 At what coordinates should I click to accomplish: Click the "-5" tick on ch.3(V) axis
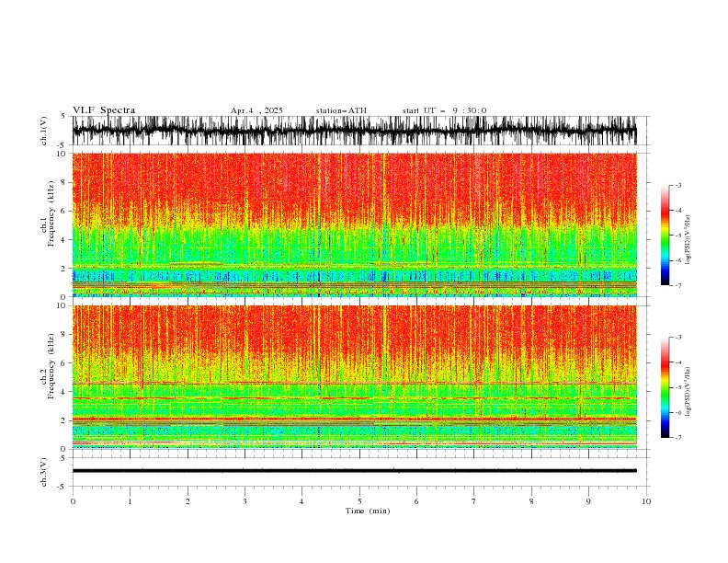pos(63,487)
